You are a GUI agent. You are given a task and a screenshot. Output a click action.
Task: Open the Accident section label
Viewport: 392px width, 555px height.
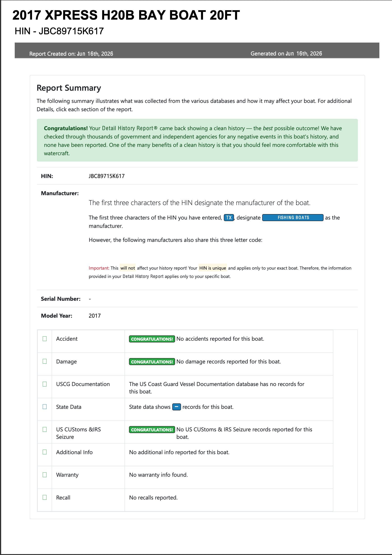pyautogui.click(x=67, y=339)
